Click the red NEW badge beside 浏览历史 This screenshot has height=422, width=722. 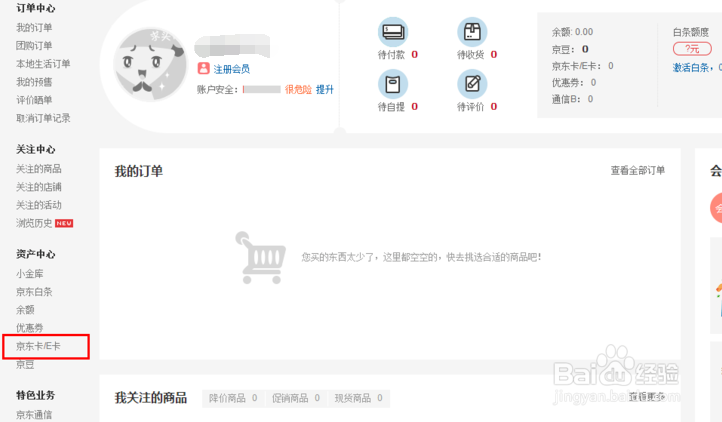click(64, 223)
